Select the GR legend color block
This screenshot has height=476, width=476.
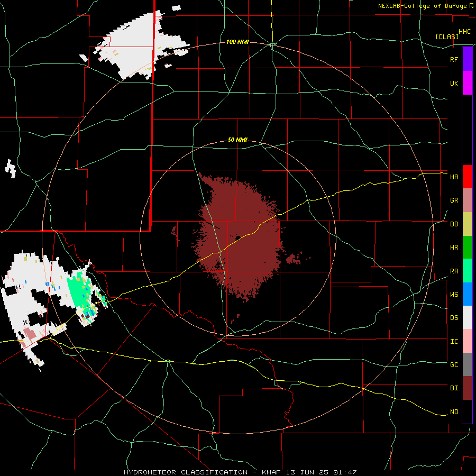click(x=467, y=200)
